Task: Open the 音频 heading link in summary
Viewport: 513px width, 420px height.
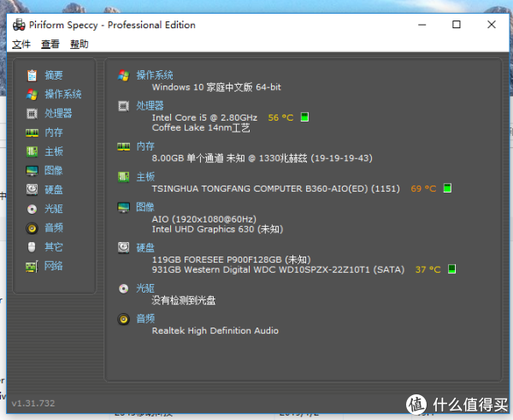Action: [145, 319]
